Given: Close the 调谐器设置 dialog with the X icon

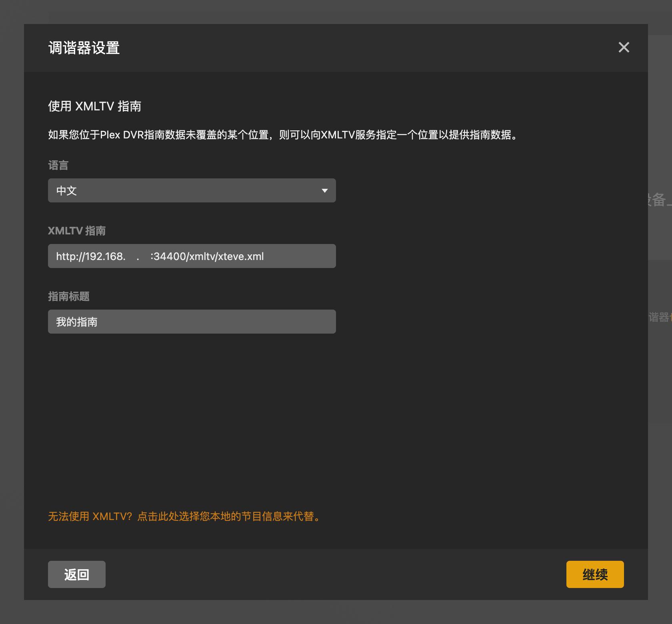Looking at the screenshot, I should pos(624,48).
